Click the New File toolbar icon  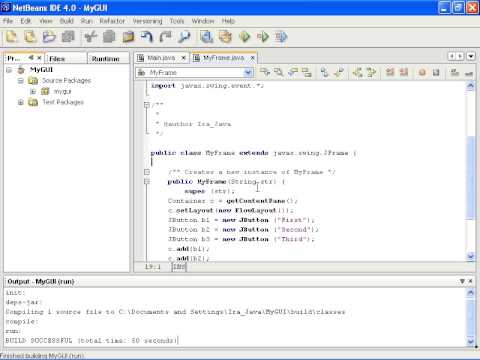tap(12, 37)
